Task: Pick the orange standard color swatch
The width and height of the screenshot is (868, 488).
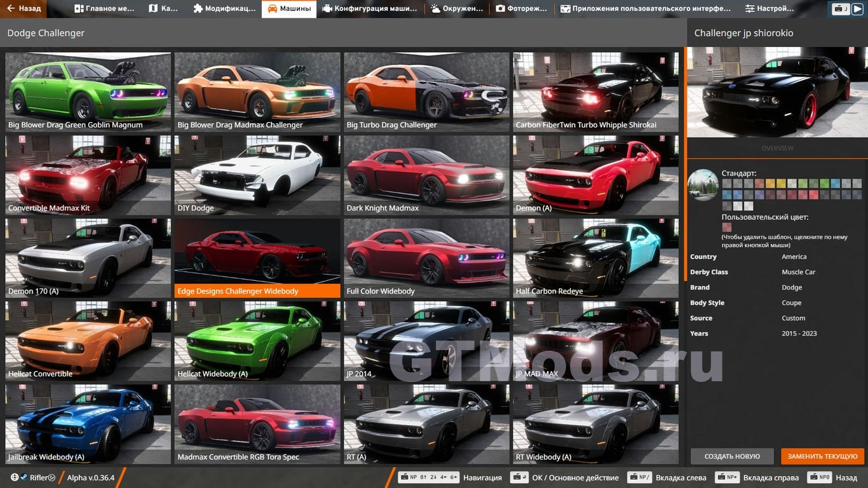Action: point(770,184)
